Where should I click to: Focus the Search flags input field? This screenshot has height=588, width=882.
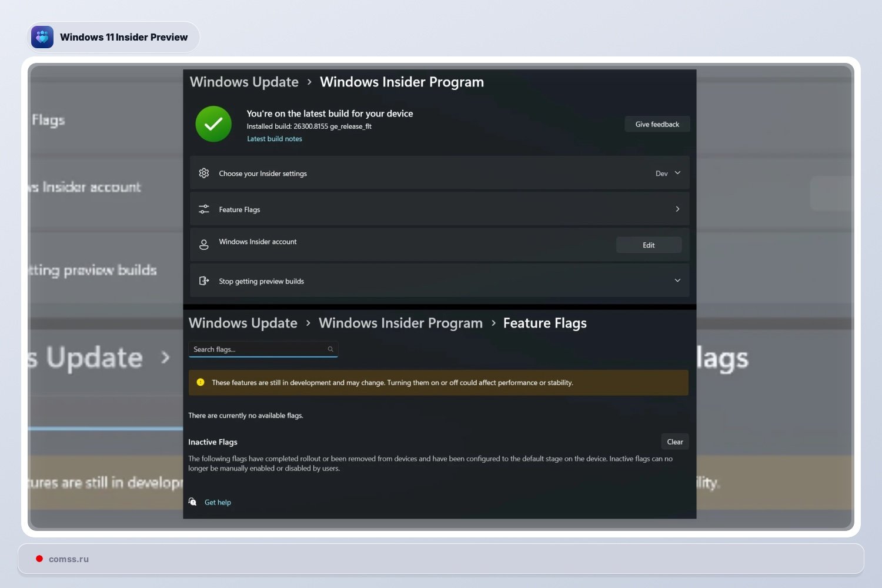(x=258, y=349)
